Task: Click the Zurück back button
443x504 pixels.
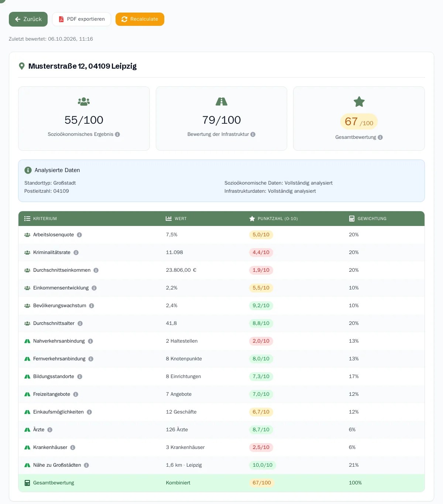Action: pos(28,19)
